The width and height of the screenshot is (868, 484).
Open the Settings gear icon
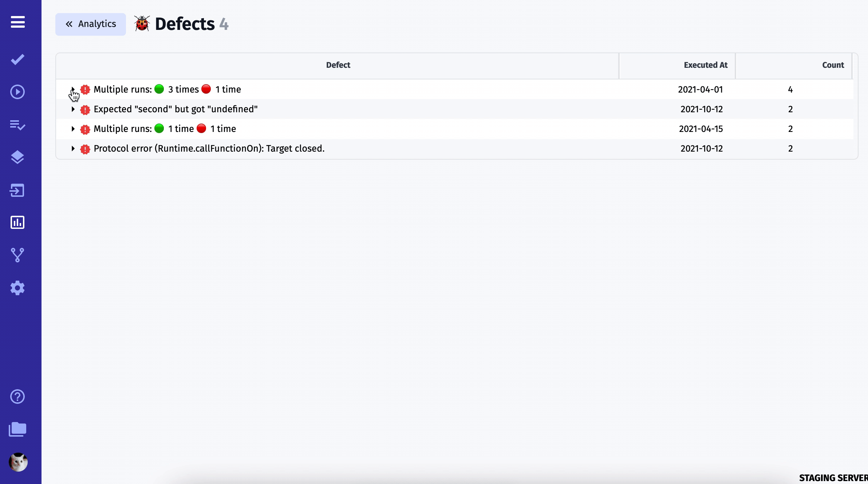pyautogui.click(x=17, y=288)
